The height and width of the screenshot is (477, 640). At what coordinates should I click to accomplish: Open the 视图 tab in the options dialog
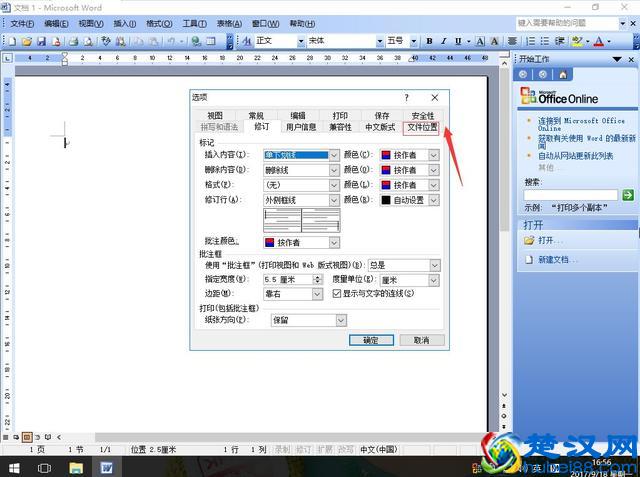coord(215,115)
